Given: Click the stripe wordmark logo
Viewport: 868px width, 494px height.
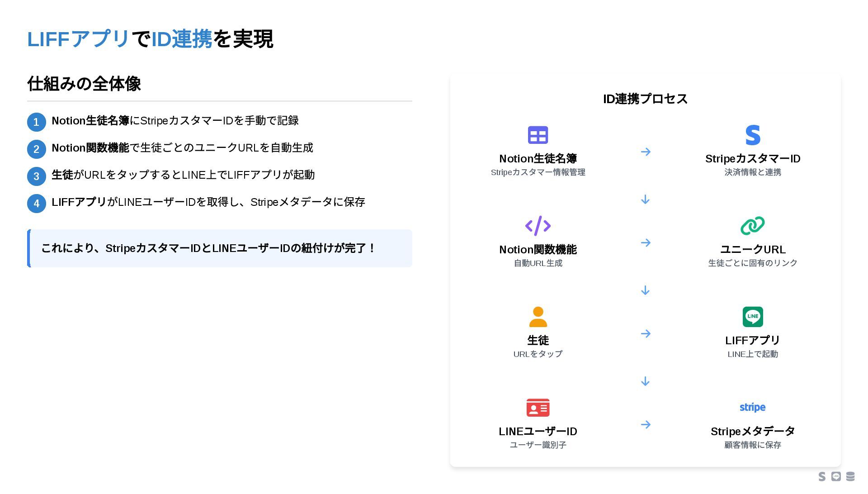Looking at the screenshot, I should [753, 407].
